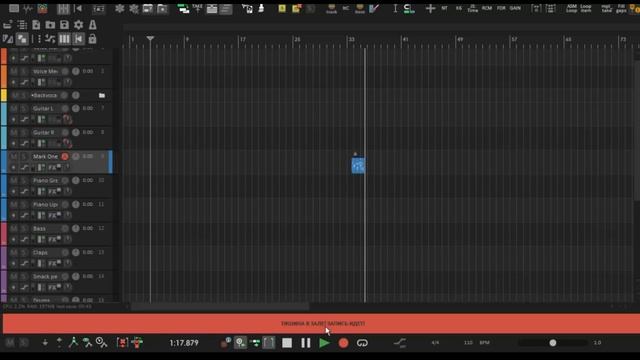
Task: Mute the Bass track
Action: (x=14, y=229)
